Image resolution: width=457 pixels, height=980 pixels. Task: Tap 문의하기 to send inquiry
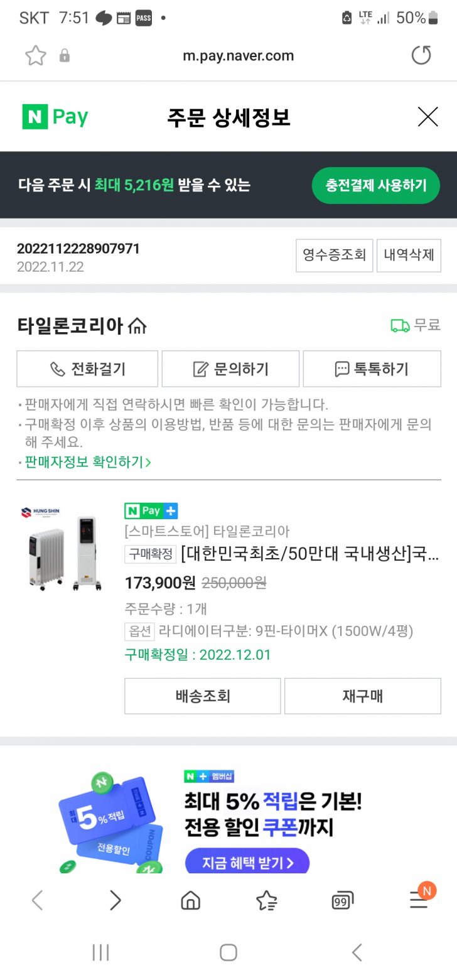(230, 369)
